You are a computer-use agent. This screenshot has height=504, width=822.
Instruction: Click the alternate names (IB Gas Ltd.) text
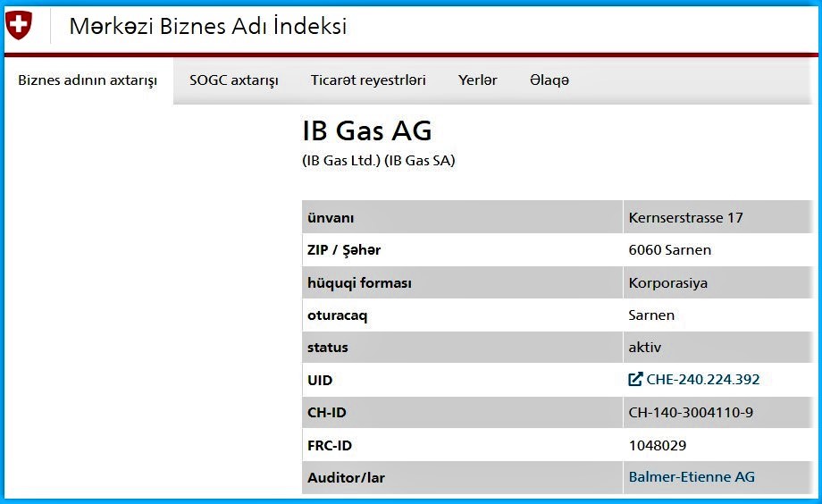click(341, 161)
